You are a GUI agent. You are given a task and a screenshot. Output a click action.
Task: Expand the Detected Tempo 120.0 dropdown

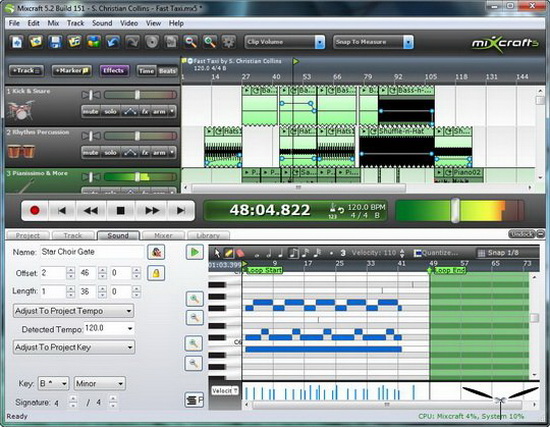point(130,329)
